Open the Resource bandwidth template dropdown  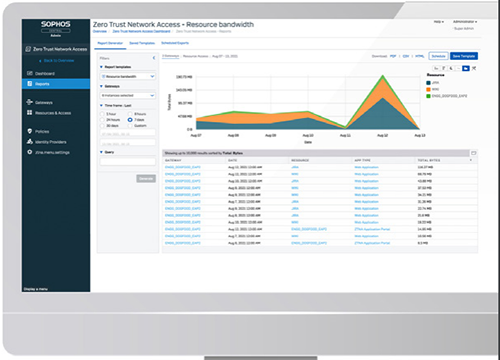point(128,76)
